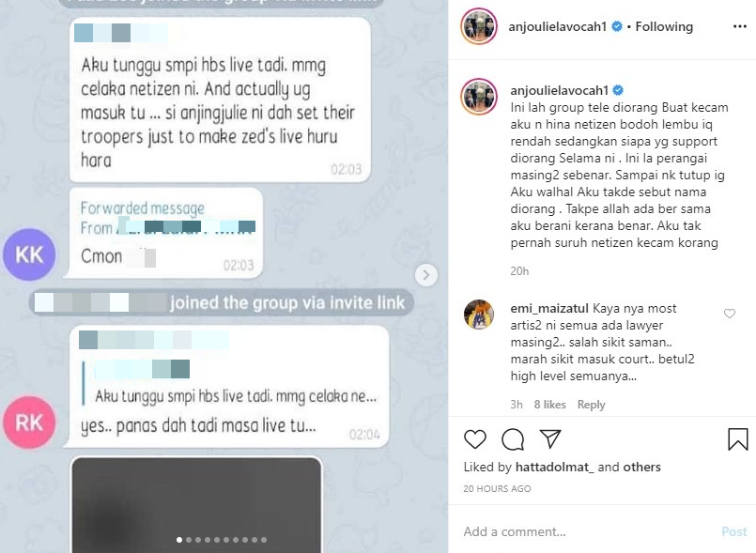Jump to the second carousel dot indicator

coord(189,540)
